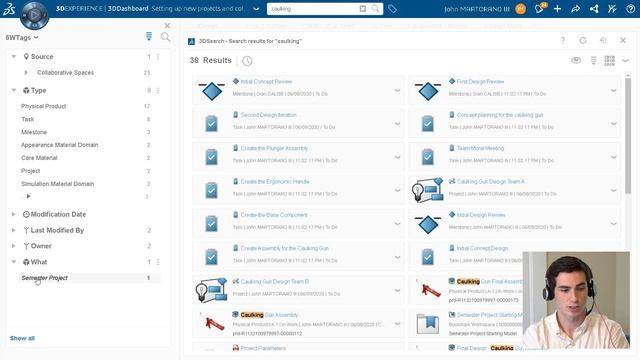Click the 6WTags filter icon

(149, 37)
